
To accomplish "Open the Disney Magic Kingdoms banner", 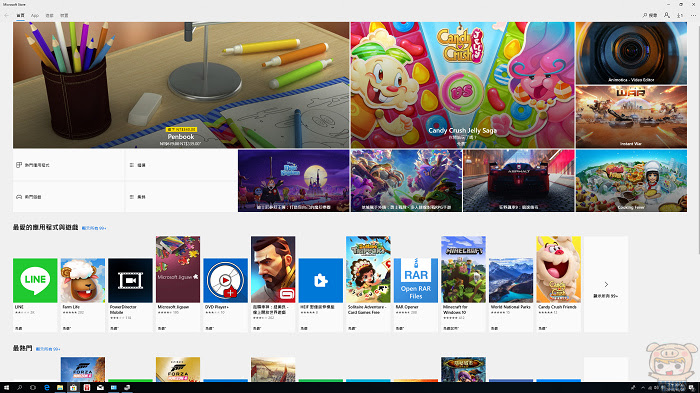I will point(293,180).
